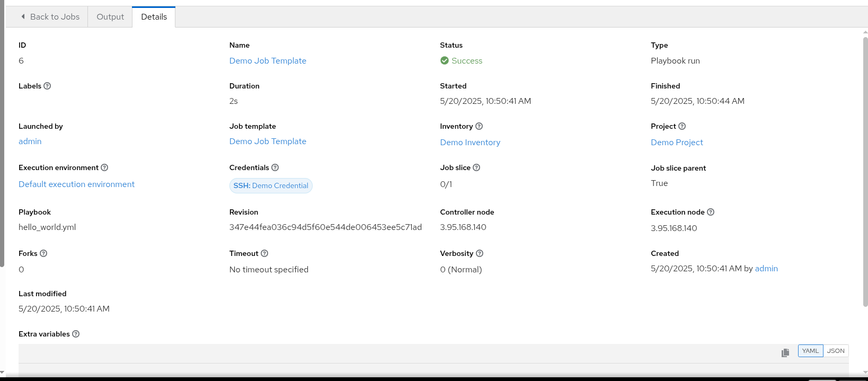Open Default execution environment link
This screenshot has width=868, height=381.
[77, 184]
